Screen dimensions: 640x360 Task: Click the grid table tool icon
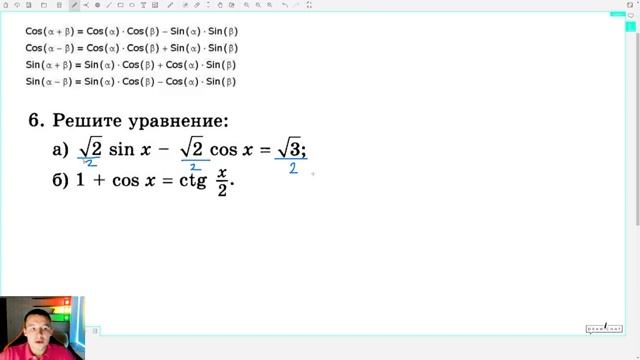click(155, 5)
